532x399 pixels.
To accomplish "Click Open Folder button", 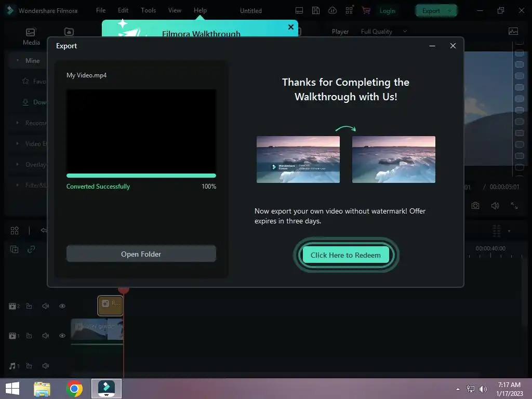I will pos(141,254).
